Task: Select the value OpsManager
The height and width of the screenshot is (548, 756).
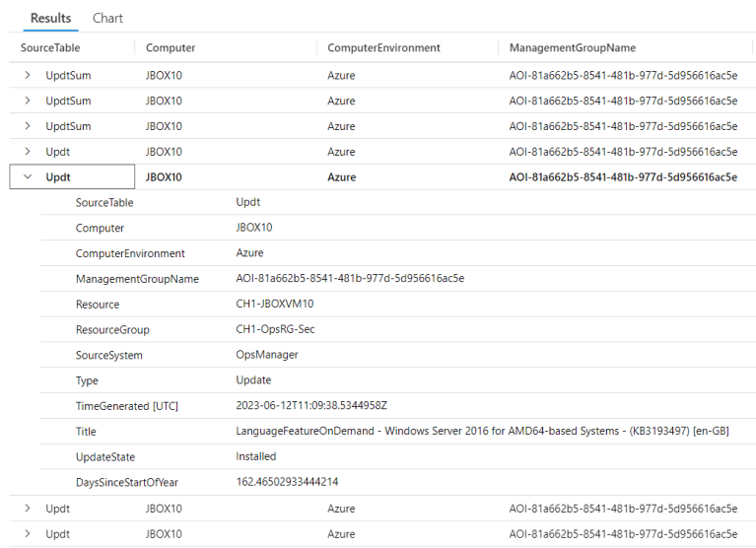Action: [267, 355]
